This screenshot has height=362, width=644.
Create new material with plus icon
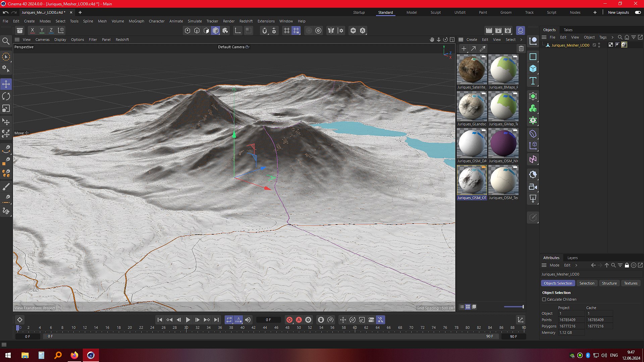[x=464, y=49]
